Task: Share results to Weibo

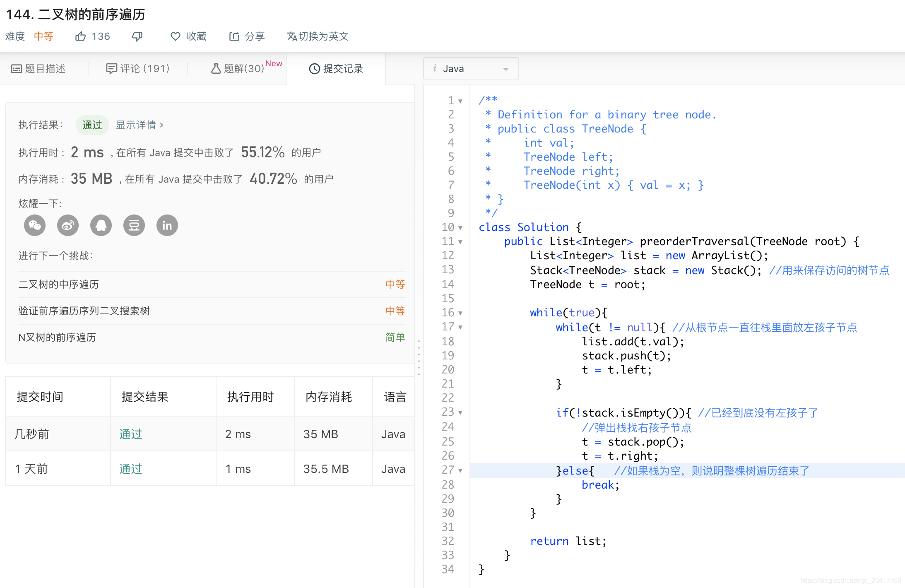Action: point(67,225)
